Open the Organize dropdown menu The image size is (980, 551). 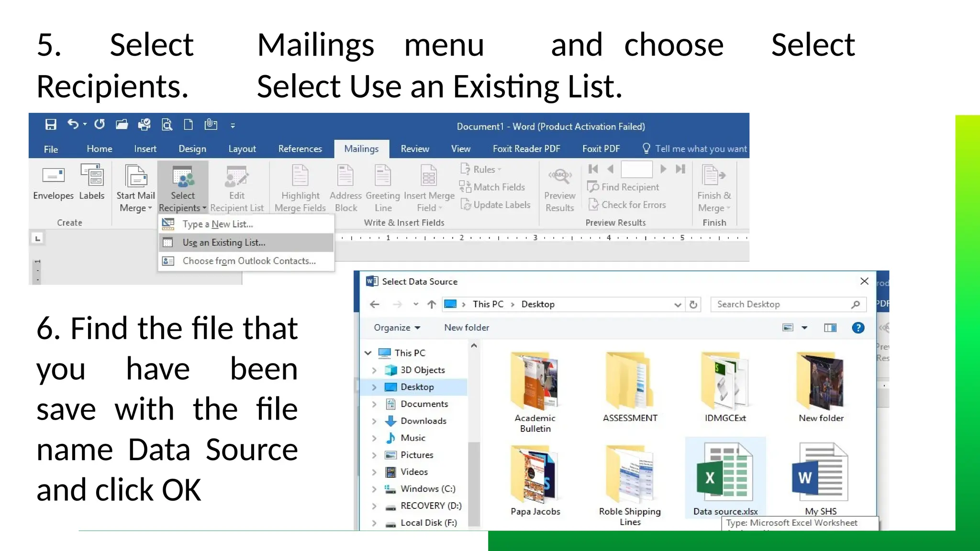[397, 328]
